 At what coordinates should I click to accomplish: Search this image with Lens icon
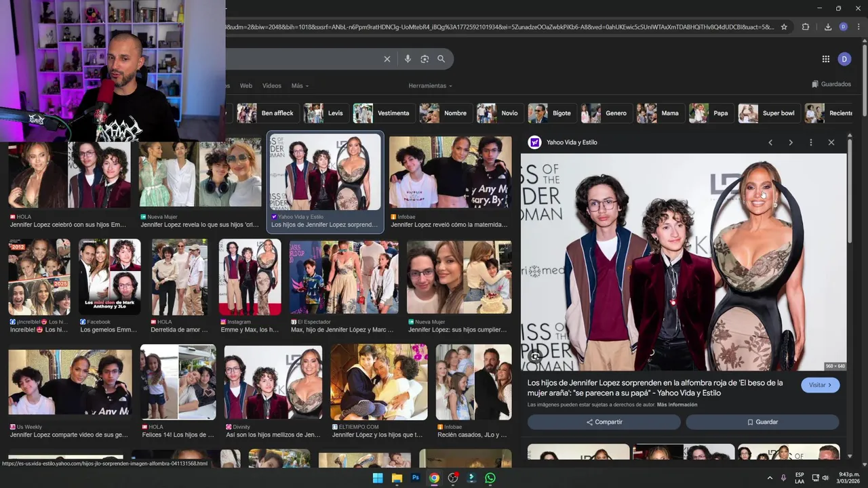point(535,357)
